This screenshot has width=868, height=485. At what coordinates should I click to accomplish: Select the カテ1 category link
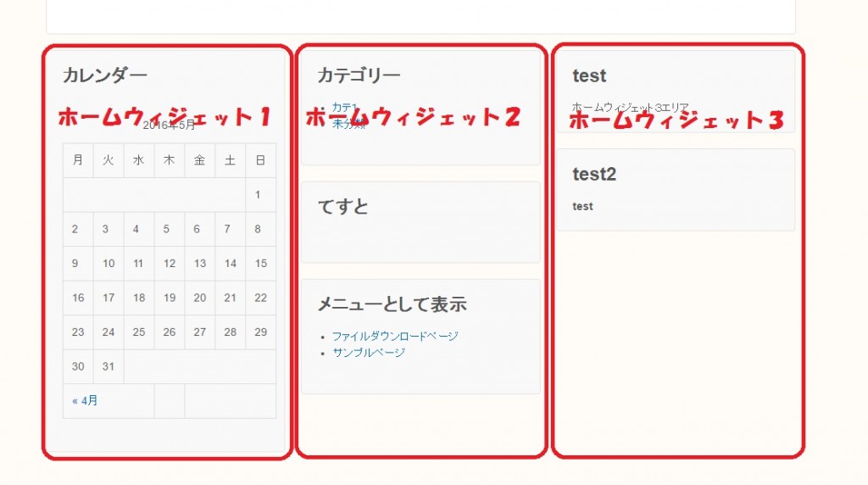click(x=344, y=107)
